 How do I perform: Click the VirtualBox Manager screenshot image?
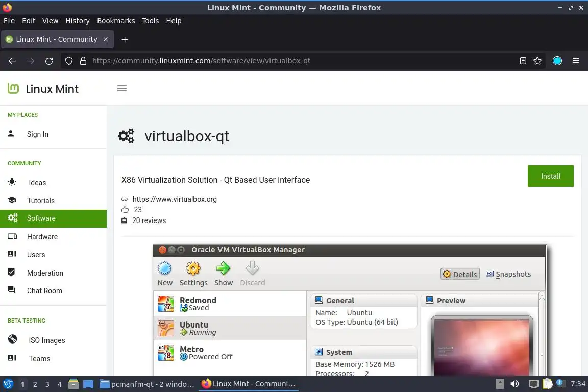click(x=350, y=310)
